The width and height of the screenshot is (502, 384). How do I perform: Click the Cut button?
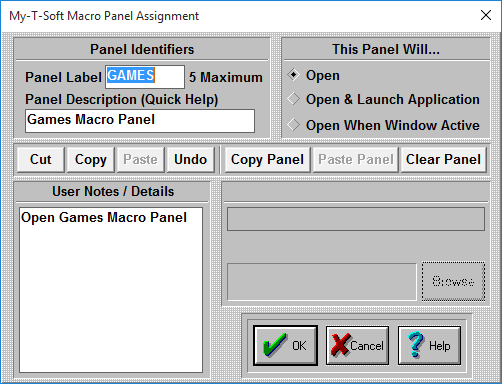tap(41, 160)
